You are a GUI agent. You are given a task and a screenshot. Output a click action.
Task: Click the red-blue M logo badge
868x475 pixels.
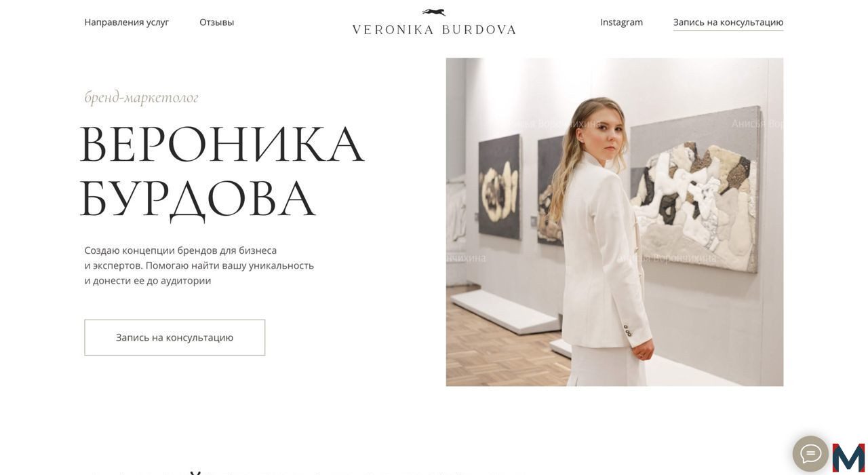[x=849, y=457]
